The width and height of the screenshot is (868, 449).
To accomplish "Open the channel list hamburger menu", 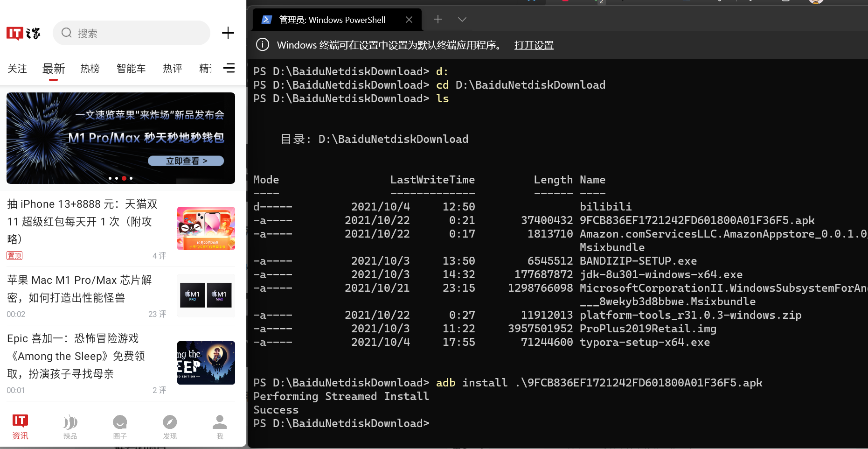I will pos(229,68).
